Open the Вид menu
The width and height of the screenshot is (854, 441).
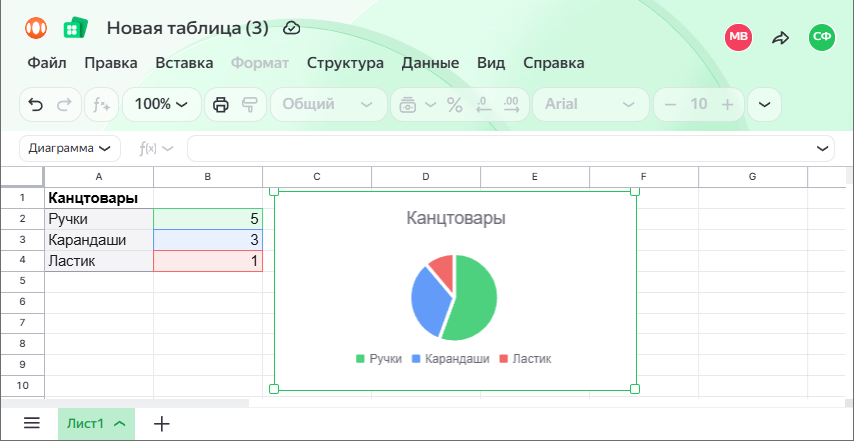[x=491, y=63]
